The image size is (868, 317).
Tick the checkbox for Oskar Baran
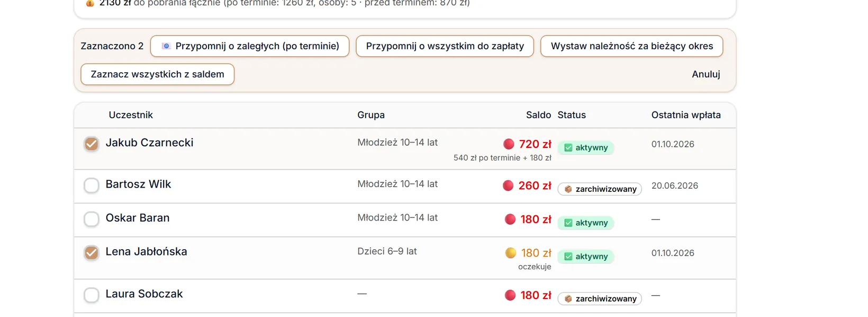92,219
